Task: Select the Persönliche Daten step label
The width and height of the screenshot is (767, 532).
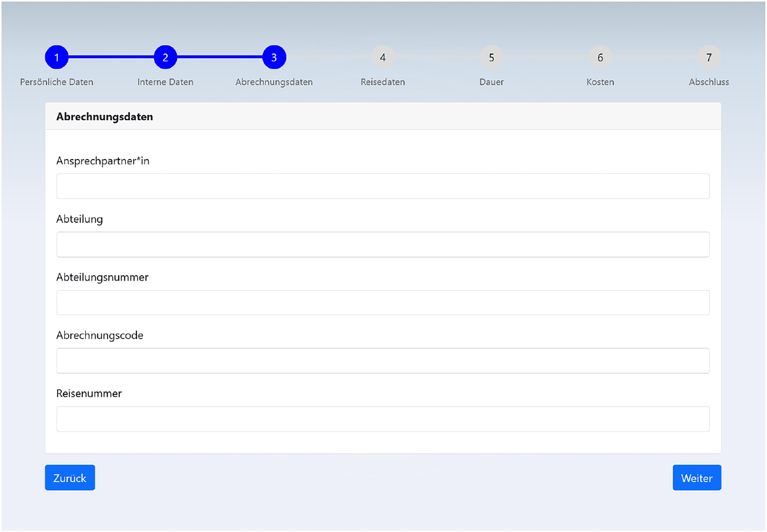Action: coord(57,82)
